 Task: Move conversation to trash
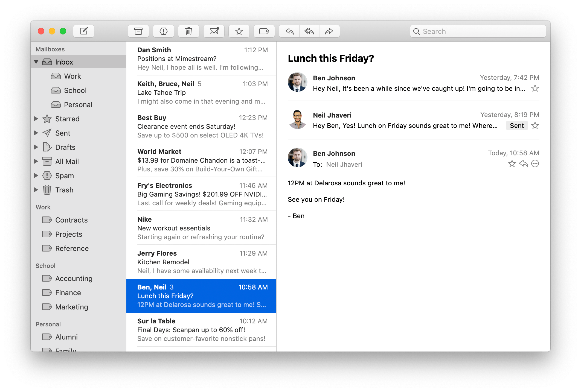[189, 31]
